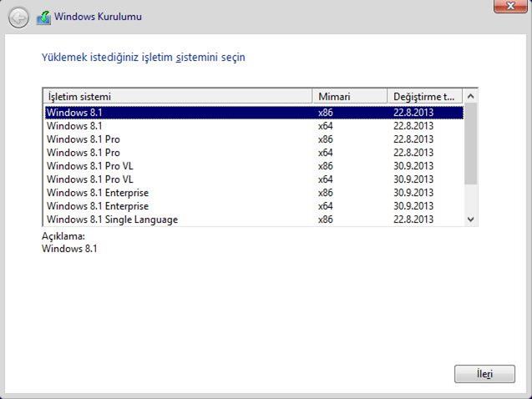Select Windows 8.1 Pro VL x64 row
Screen dimensions: 532x399
[254, 179]
